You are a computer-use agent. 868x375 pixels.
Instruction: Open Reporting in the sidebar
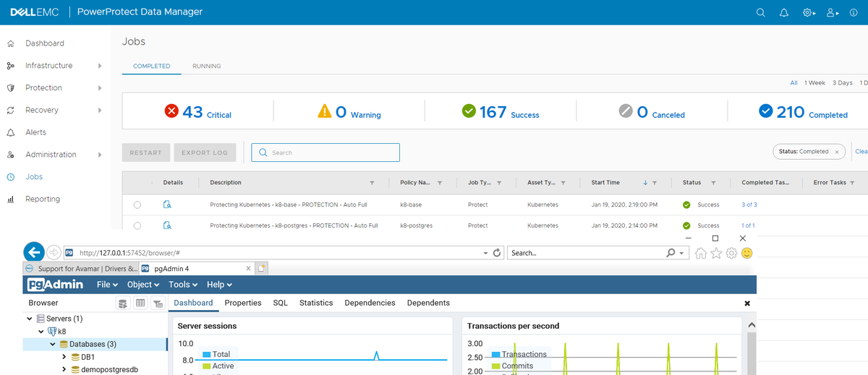(x=43, y=199)
